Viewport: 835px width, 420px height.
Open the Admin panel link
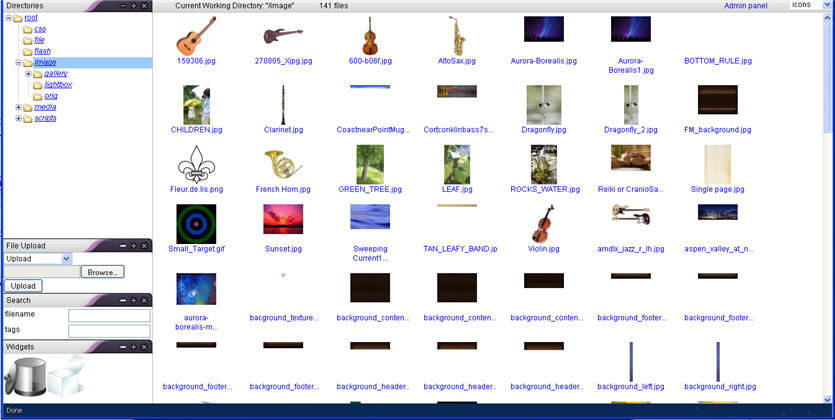(746, 6)
